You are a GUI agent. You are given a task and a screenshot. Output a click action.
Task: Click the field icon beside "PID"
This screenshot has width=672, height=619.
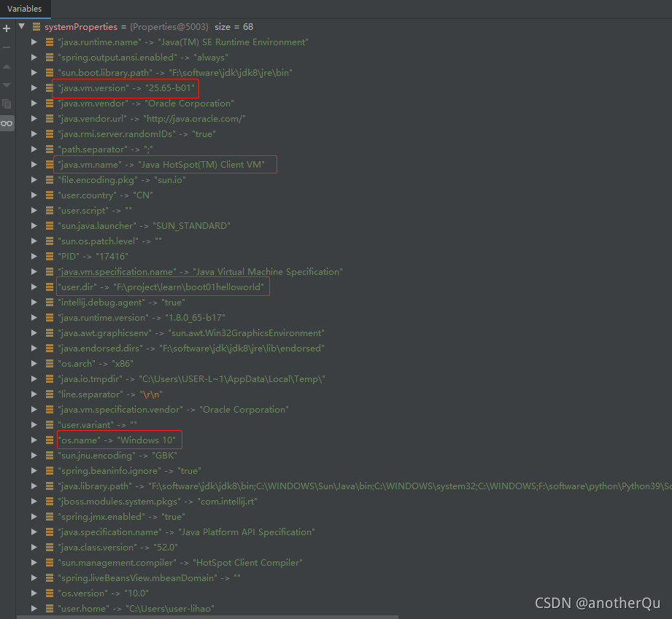[50, 257]
